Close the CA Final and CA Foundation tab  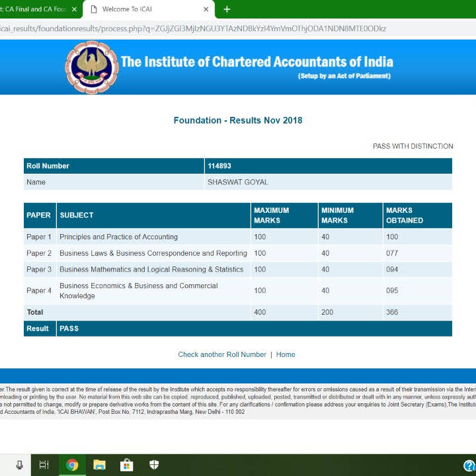pos(74,9)
